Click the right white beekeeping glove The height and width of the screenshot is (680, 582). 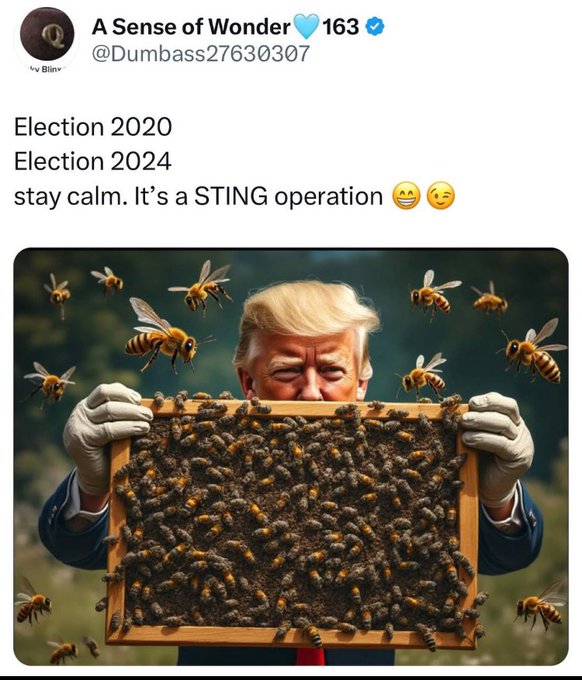(498, 449)
